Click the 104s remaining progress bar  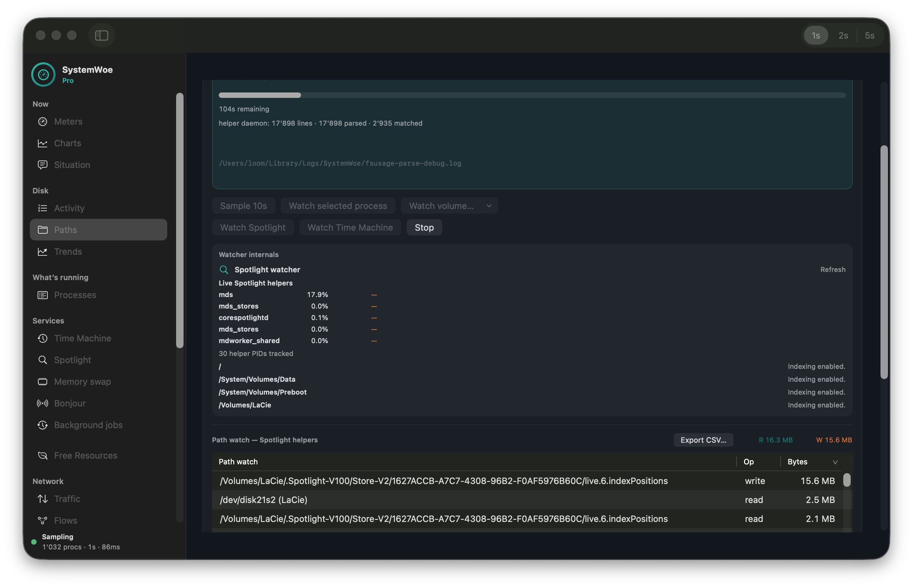pos(532,95)
